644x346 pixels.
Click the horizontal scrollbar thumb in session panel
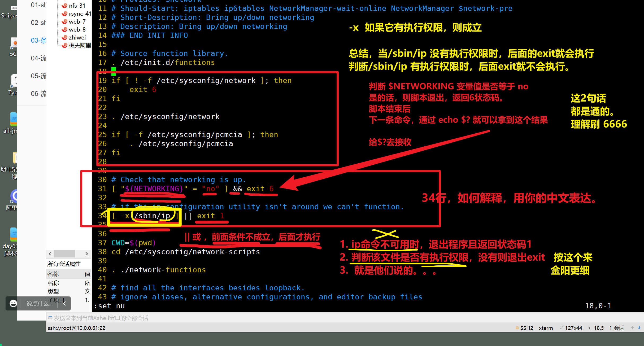pos(64,254)
